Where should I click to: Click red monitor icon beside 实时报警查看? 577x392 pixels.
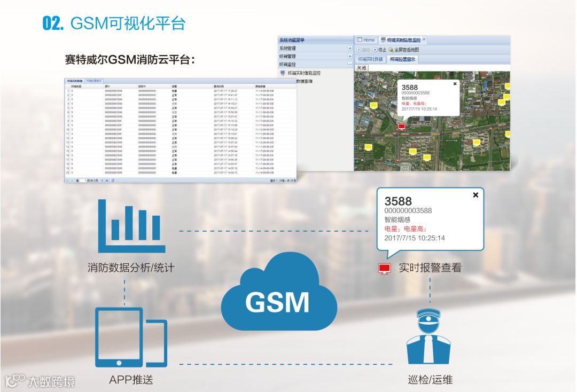click(385, 269)
